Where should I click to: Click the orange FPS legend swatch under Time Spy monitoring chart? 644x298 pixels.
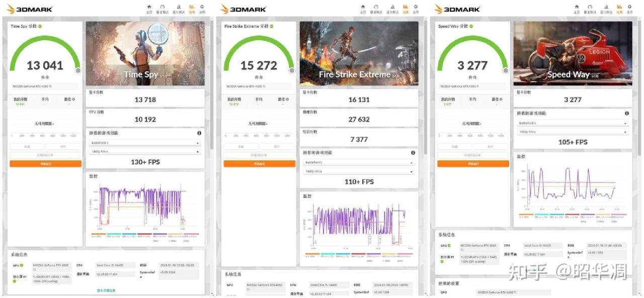point(99,234)
